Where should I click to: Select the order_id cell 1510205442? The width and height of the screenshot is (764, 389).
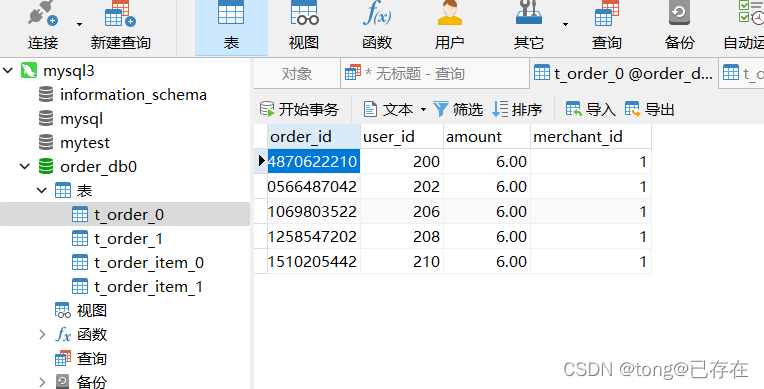pos(314,261)
